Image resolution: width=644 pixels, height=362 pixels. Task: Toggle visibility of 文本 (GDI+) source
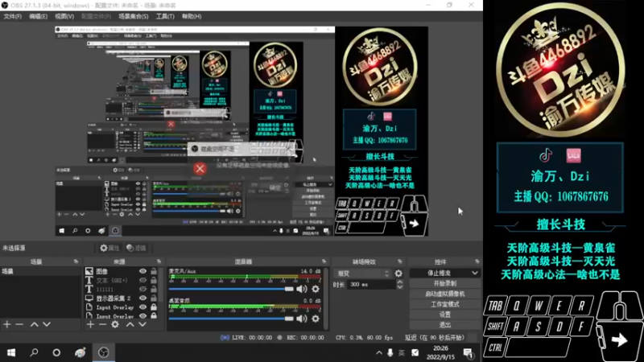[x=143, y=280]
